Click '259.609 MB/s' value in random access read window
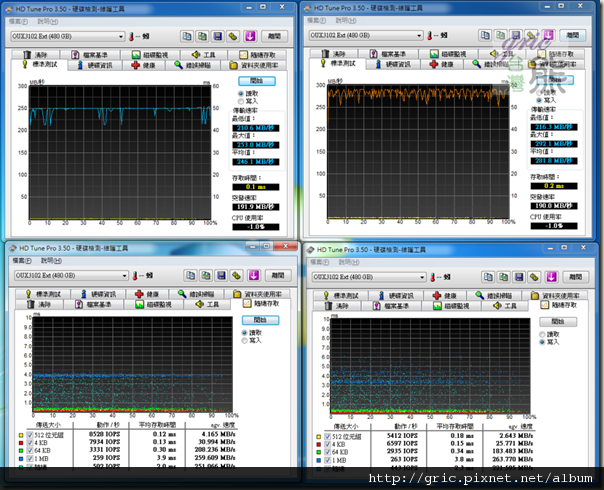Screen dimensions: 604x490 216,458
